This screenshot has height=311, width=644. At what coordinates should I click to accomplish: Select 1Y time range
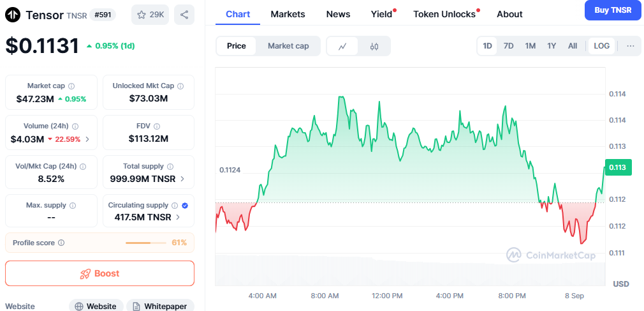point(552,46)
